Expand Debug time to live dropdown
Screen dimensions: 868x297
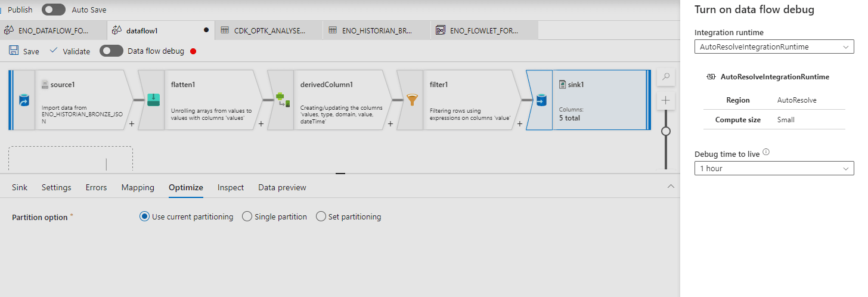tap(774, 169)
